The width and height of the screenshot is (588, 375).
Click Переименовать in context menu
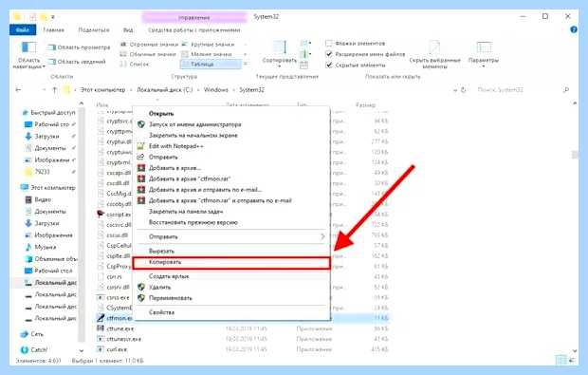[x=171, y=298]
